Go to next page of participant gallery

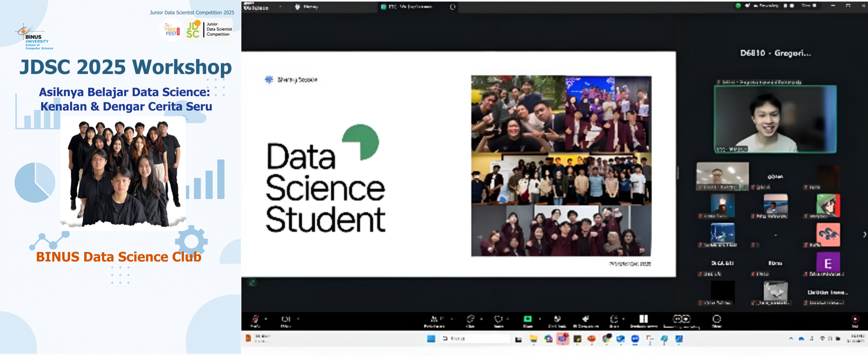[864, 234]
